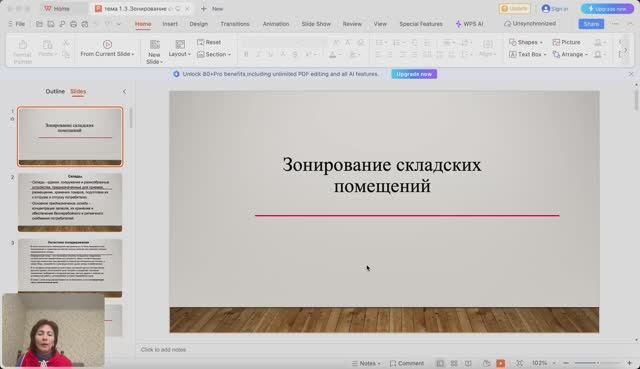Click the Redo arrow
The height and width of the screenshot is (369, 640).
pos(108,24)
